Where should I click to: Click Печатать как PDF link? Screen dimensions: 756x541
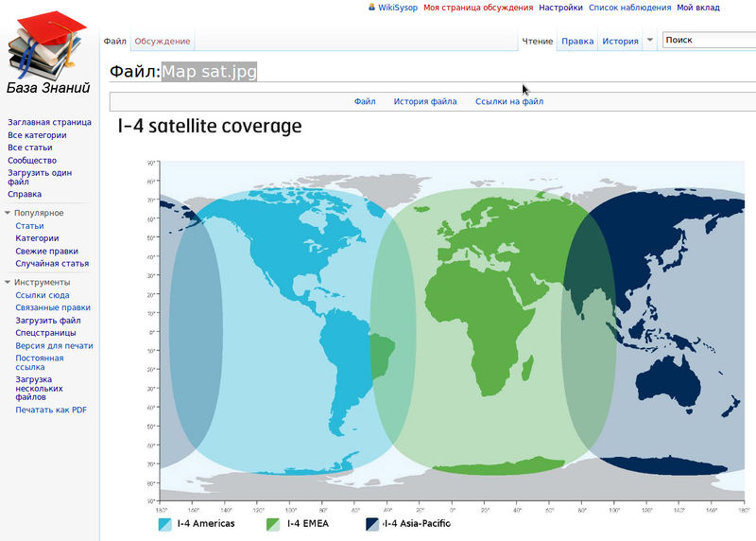[51, 410]
